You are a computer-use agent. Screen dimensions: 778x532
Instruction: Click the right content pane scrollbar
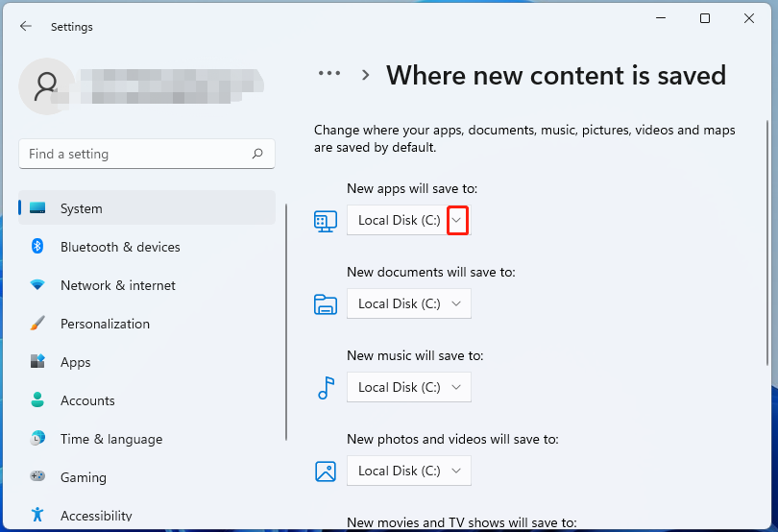point(767,243)
